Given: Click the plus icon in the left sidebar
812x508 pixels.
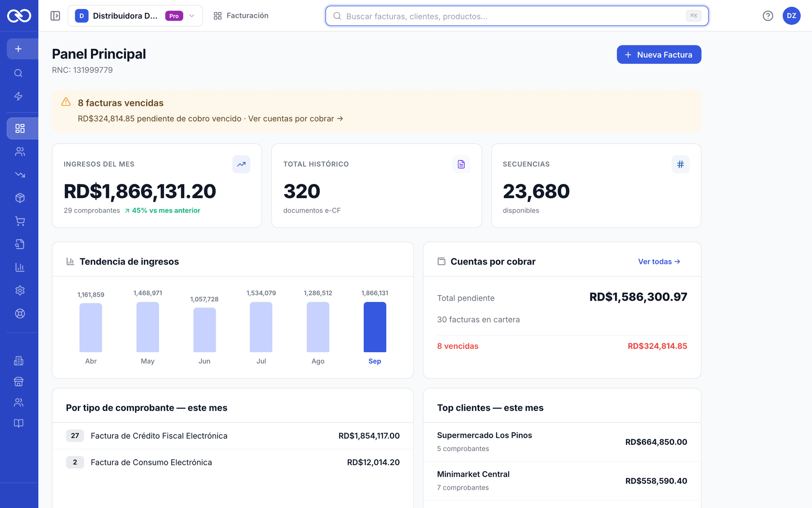Looking at the screenshot, I should click(x=19, y=49).
